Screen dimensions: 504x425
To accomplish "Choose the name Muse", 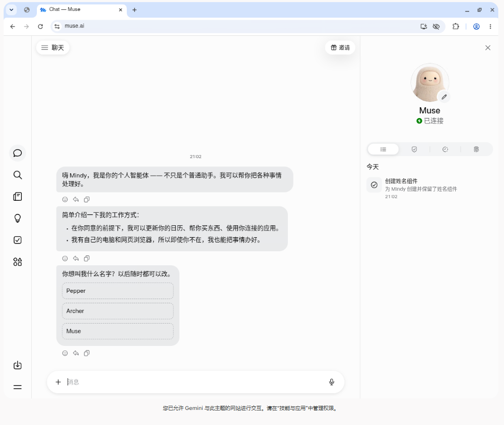I will [x=117, y=331].
